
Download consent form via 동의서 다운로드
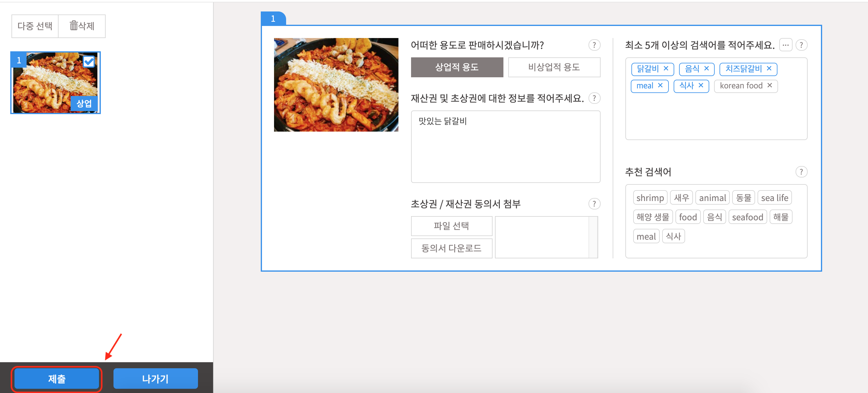tap(451, 248)
